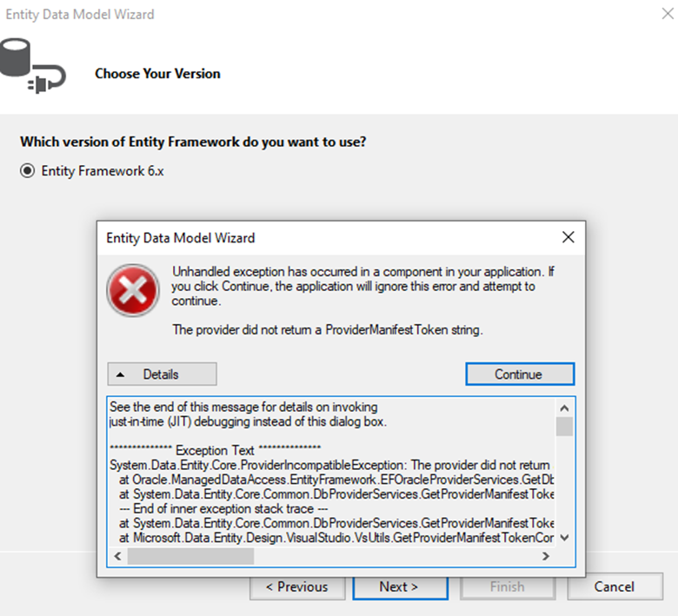Click the error dialog title bar
The height and width of the screenshot is (616, 678).
click(330, 237)
